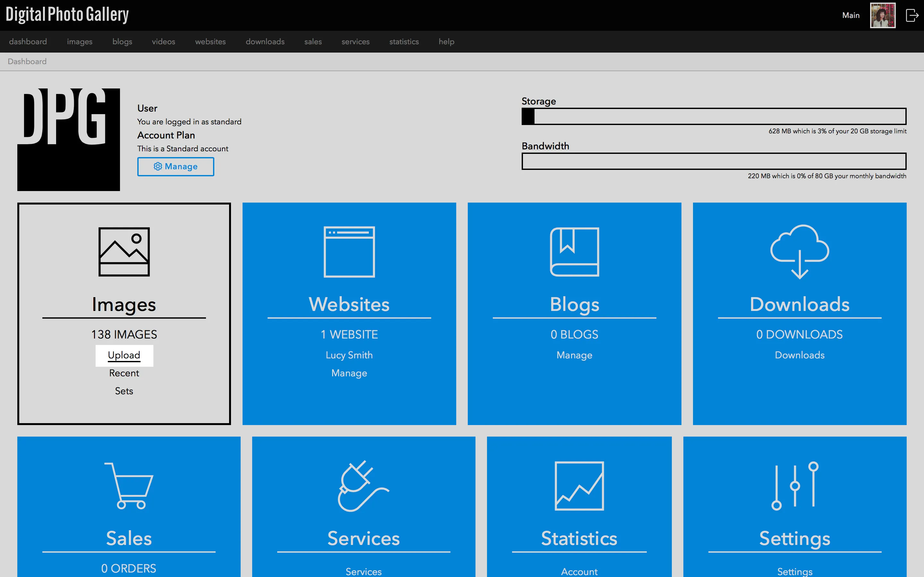This screenshot has height=577, width=924.
Task: Open the user profile avatar thumbnail
Action: (x=882, y=15)
